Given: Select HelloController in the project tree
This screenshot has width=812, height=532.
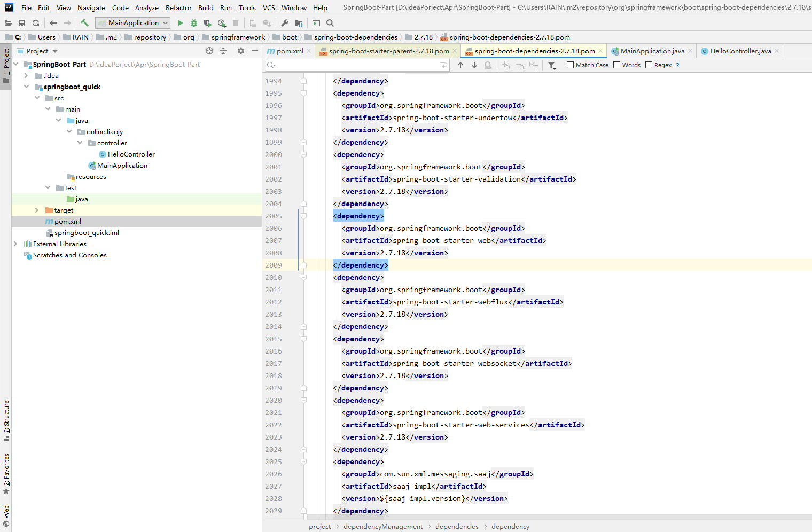Looking at the screenshot, I should [131, 154].
